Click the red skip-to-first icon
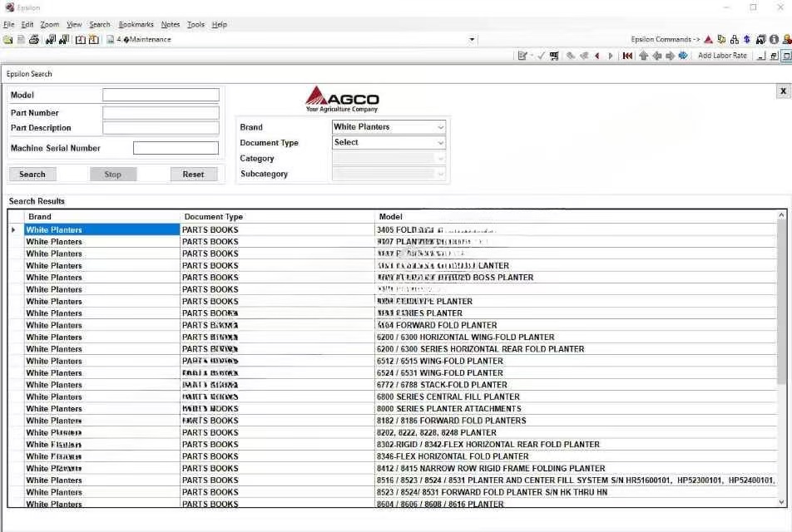Image resolution: width=792 pixels, height=532 pixels. [x=627, y=56]
